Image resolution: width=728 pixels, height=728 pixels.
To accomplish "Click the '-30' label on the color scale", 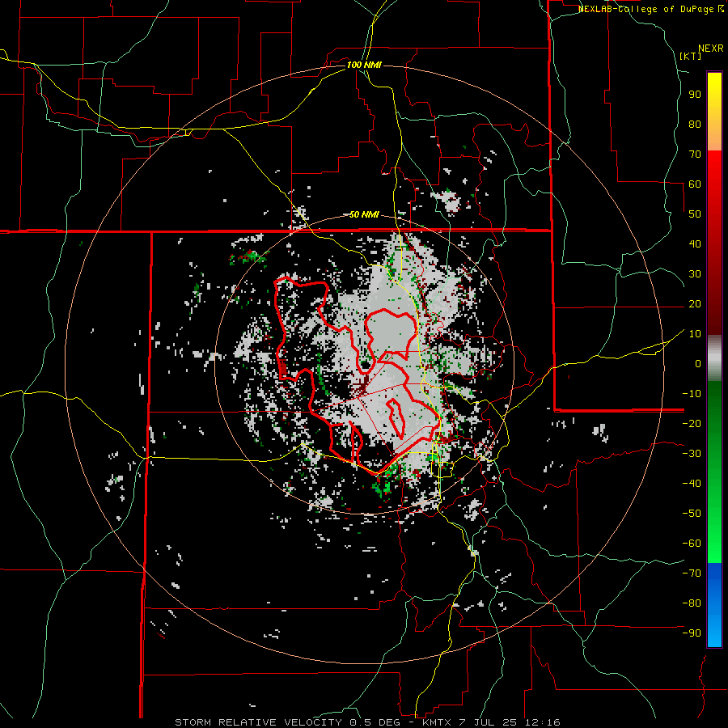I will [x=692, y=454].
